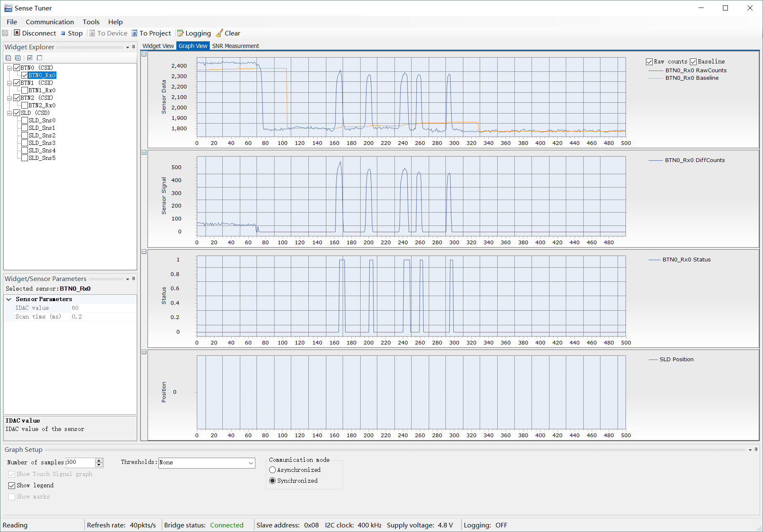
Task: Collapse the Sensor Data graph pane
Action: pos(144,54)
